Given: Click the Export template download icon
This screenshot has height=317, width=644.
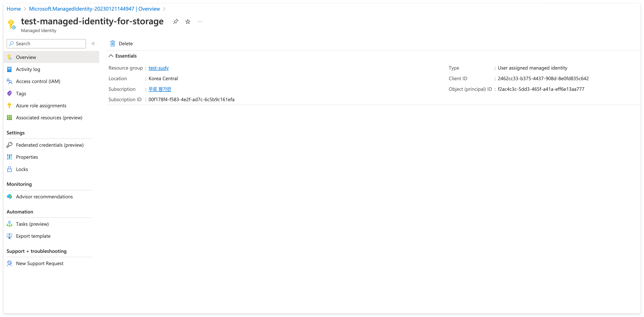Looking at the screenshot, I should click(x=9, y=236).
